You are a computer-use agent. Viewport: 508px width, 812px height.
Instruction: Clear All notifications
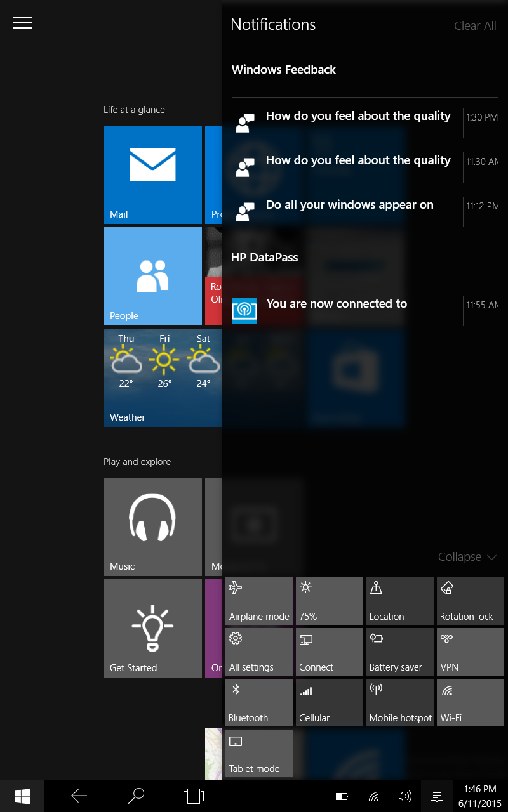475,26
